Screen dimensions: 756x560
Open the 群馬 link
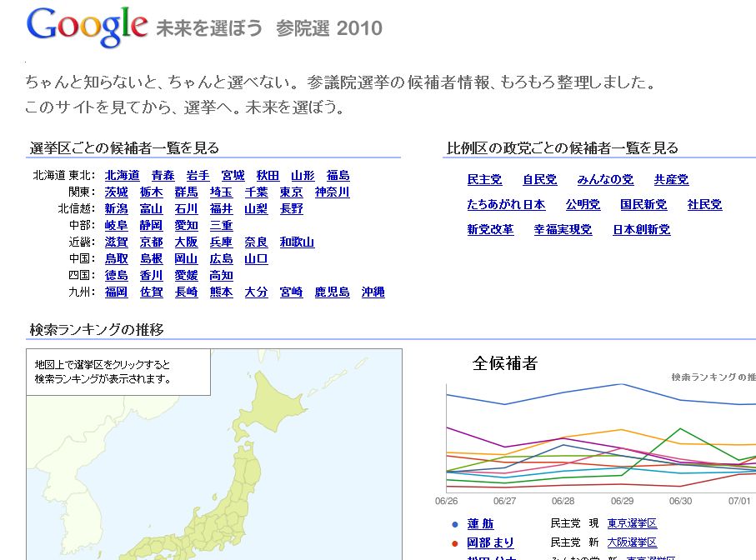coord(186,192)
